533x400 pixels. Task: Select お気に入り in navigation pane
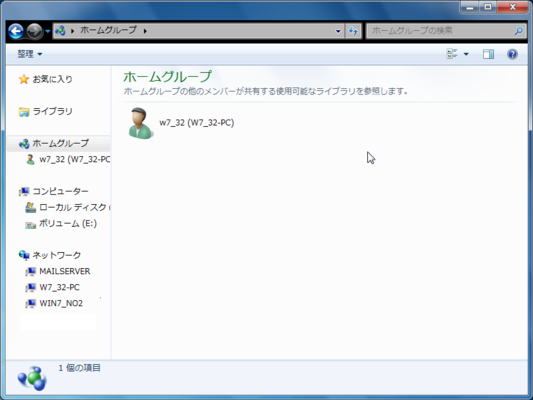52,79
